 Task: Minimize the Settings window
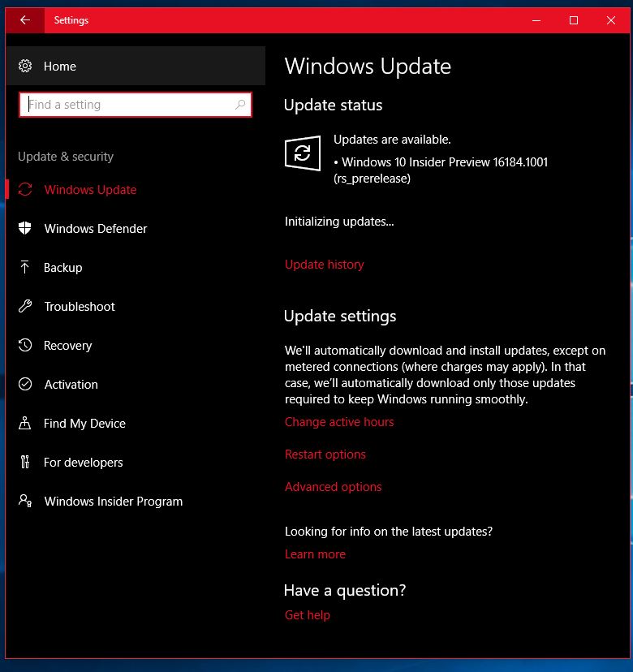pyautogui.click(x=536, y=20)
